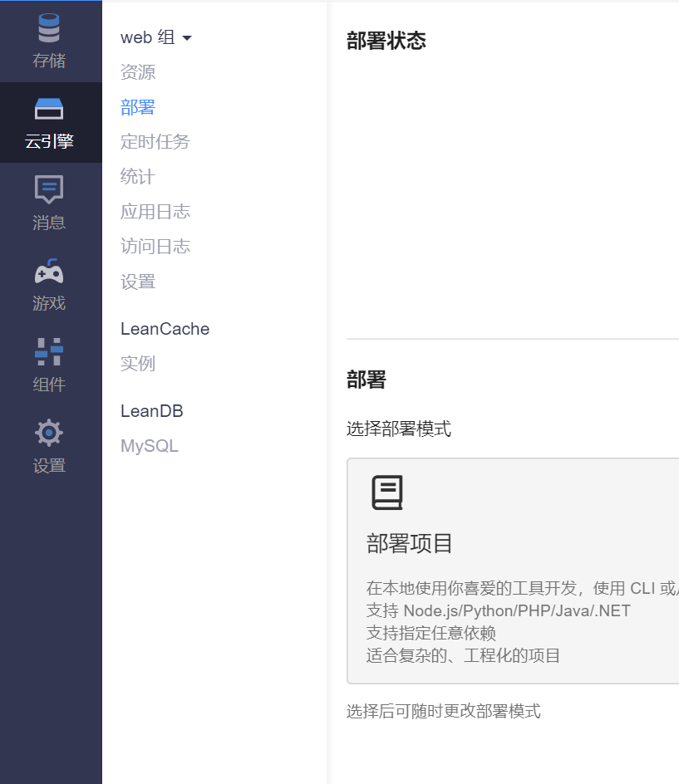Expand the web 组 group dropdown
This screenshot has width=679, height=784.
(156, 37)
